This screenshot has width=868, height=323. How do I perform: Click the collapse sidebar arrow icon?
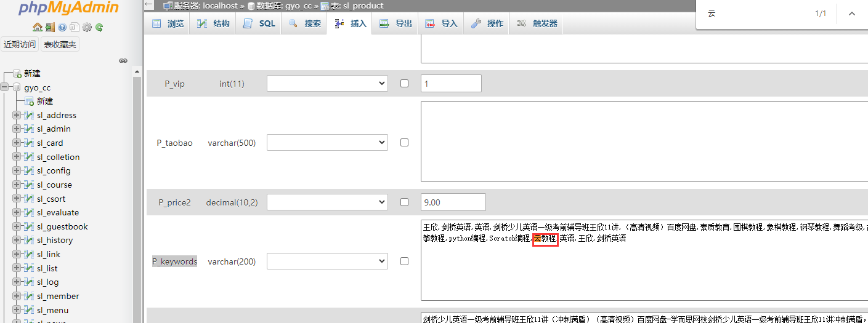(x=150, y=5)
